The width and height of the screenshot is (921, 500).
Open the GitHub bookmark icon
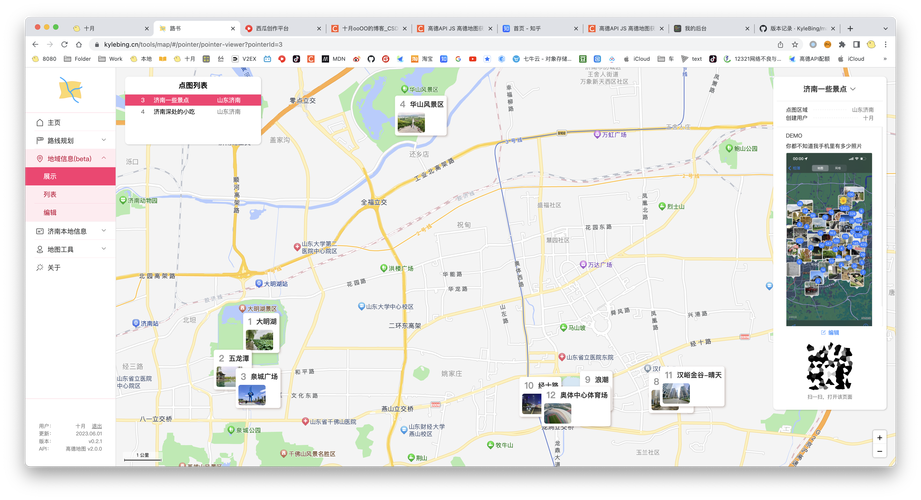point(371,59)
